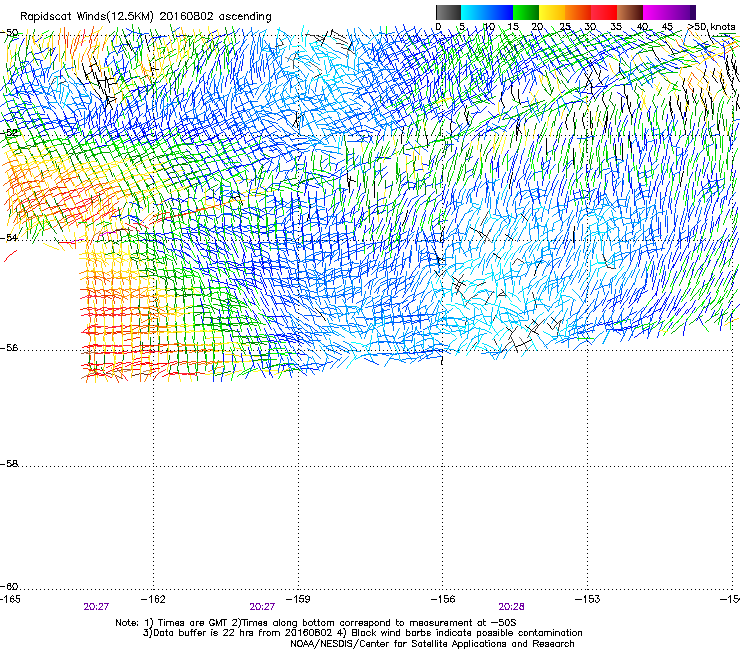Click the -165 longitude axis label
The width and height of the screenshot is (740, 650).
click(x=10, y=599)
